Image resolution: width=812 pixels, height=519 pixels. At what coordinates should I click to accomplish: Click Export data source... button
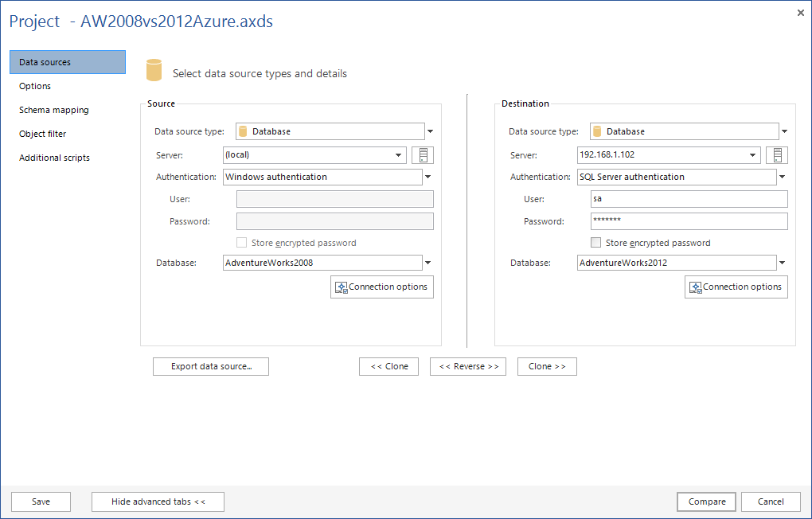click(x=211, y=366)
